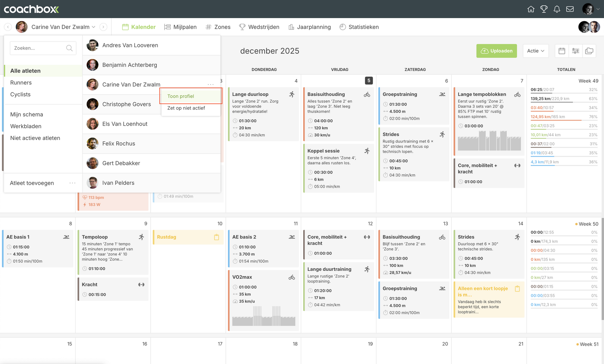Viewport: 604px width, 364px height.
Task: Expand the Actie dropdown
Action: click(535, 51)
